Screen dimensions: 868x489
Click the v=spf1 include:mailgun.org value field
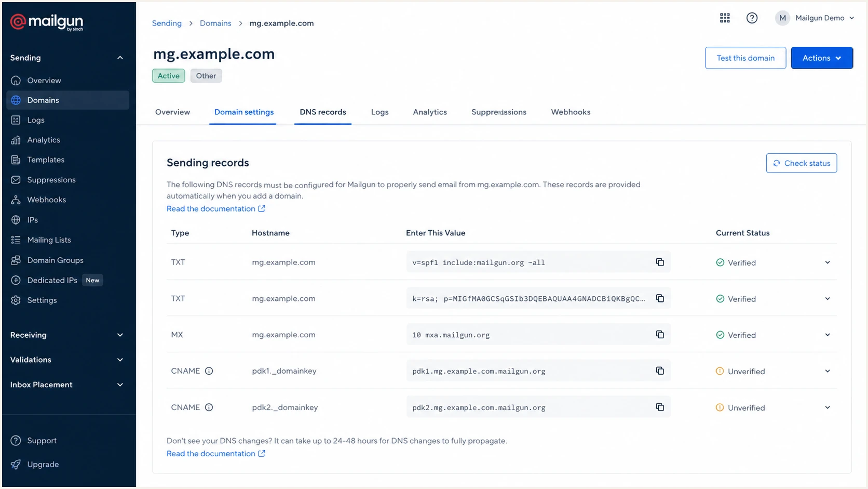click(538, 262)
